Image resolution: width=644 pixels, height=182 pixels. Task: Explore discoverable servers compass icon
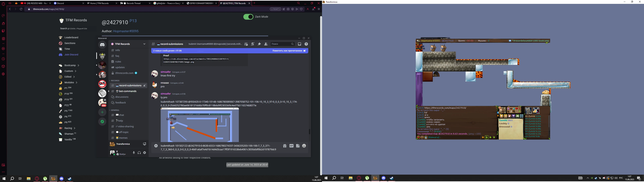point(102,122)
